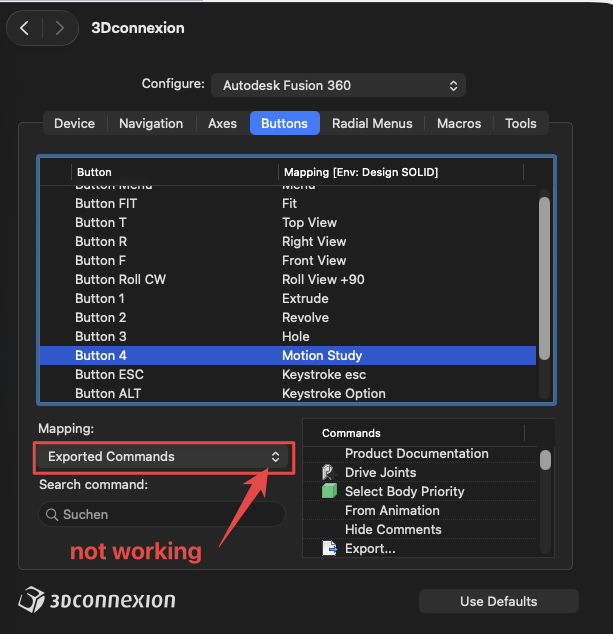The height and width of the screenshot is (634, 613).
Task: Select the Button Roll CW row
Action: [288, 279]
